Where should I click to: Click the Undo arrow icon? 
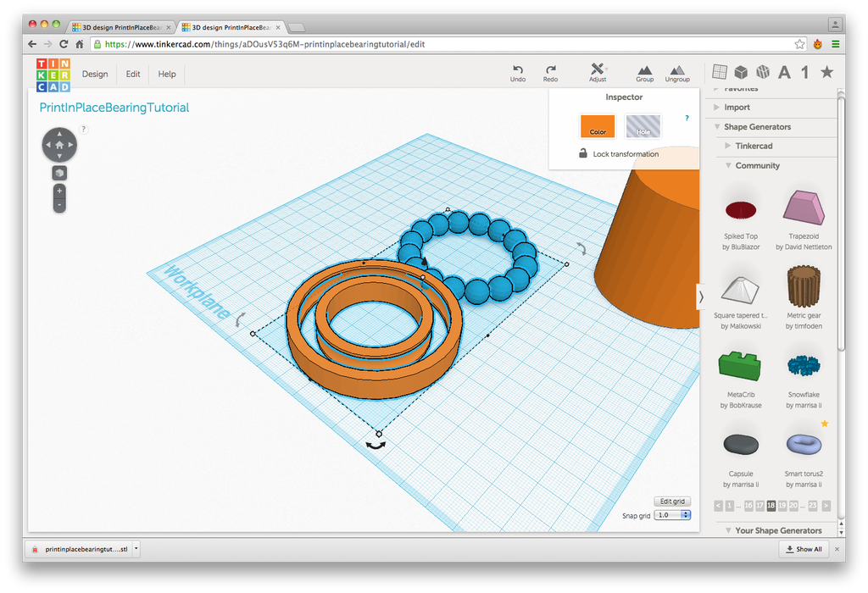tap(518, 69)
